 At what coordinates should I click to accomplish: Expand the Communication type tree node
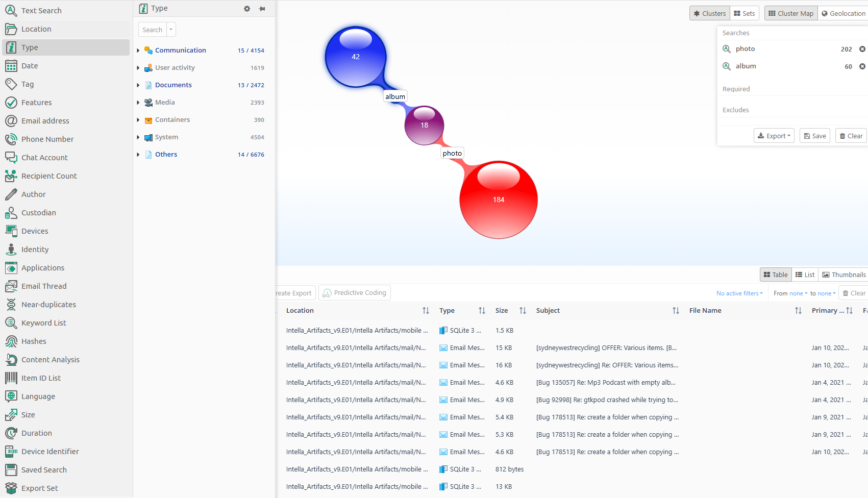click(x=138, y=51)
